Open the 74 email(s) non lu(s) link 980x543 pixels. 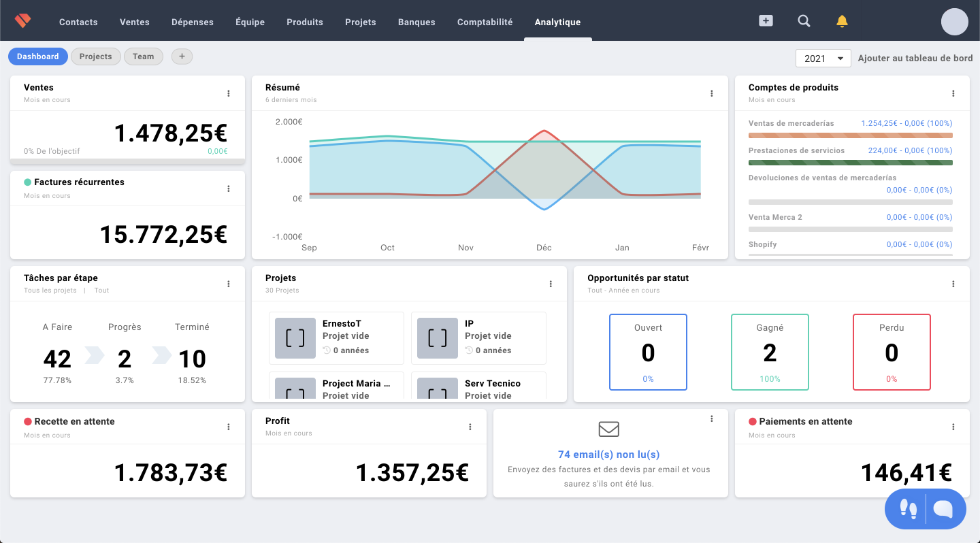tap(608, 455)
